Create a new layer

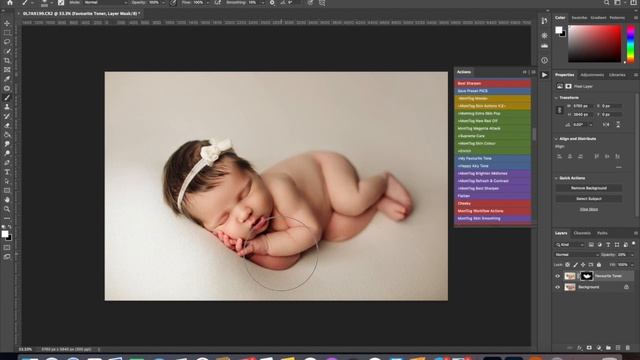click(x=618, y=348)
